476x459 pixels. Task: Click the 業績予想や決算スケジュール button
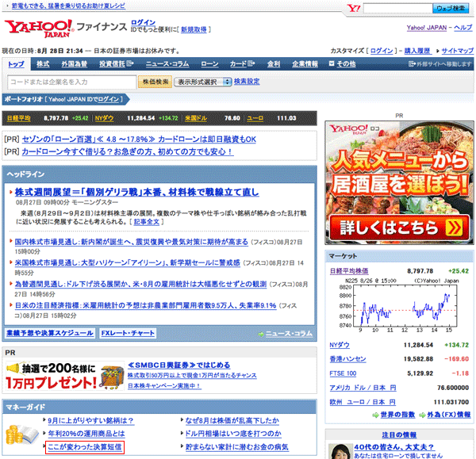pos(48,334)
